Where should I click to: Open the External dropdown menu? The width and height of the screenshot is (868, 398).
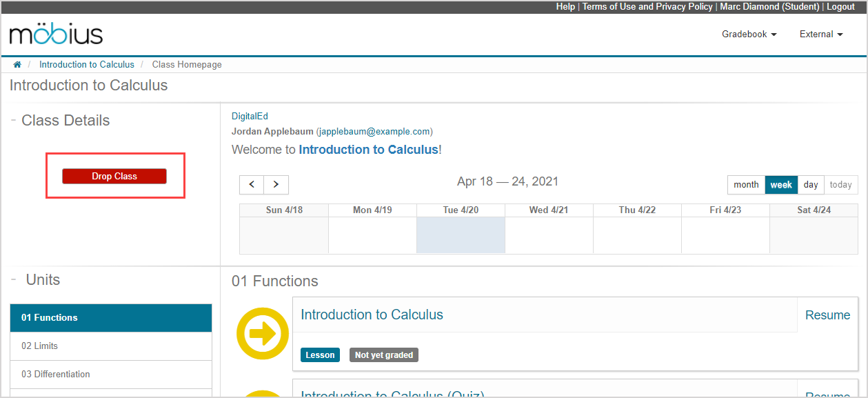[x=820, y=34]
